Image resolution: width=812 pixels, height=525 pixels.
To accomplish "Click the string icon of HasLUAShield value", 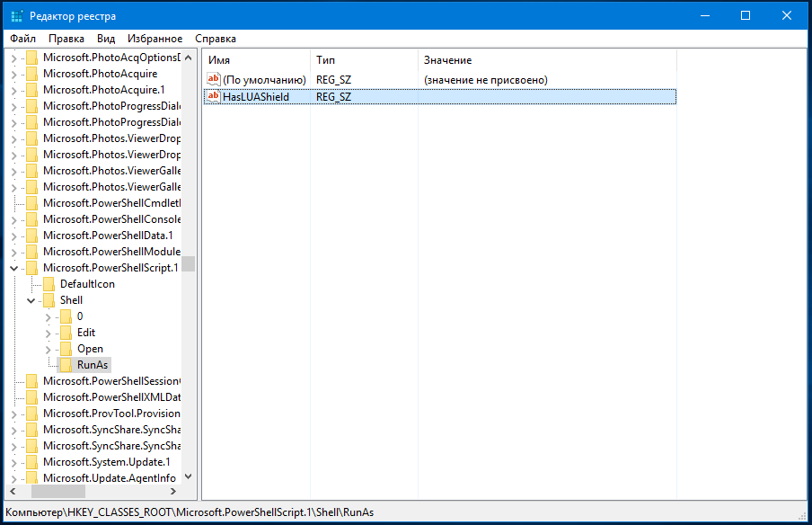I will pyautogui.click(x=214, y=96).
